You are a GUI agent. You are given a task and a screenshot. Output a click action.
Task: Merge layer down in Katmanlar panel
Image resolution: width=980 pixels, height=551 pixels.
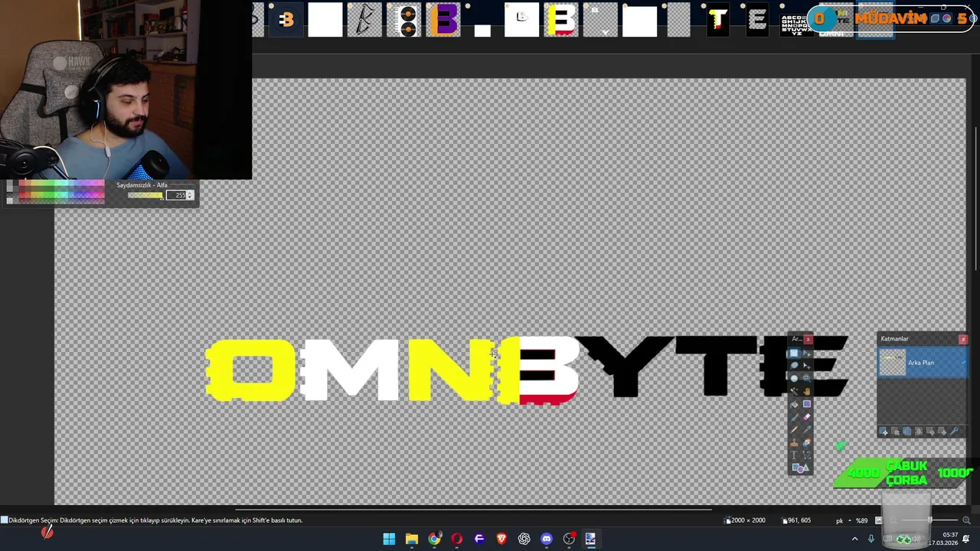click(919, 431)
